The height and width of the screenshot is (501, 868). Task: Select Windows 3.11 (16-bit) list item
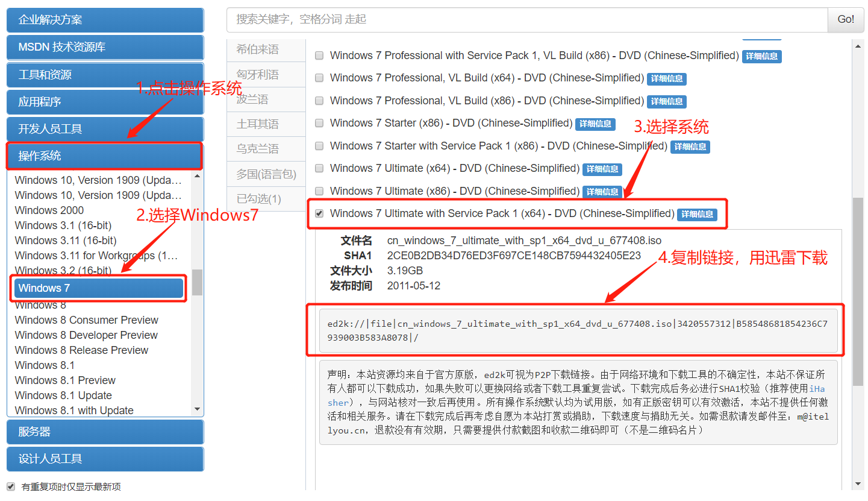pyautogui.click(x=66, y=241)
